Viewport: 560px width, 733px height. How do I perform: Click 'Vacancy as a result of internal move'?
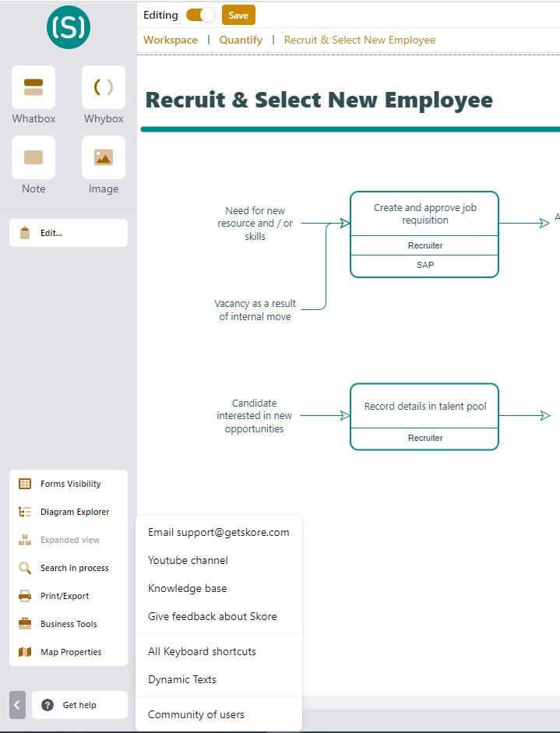point(255,310)
